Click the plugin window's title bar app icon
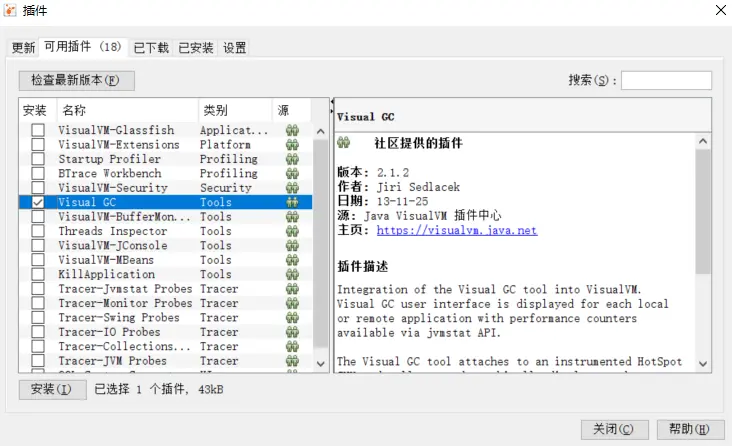 coord(10,10)
